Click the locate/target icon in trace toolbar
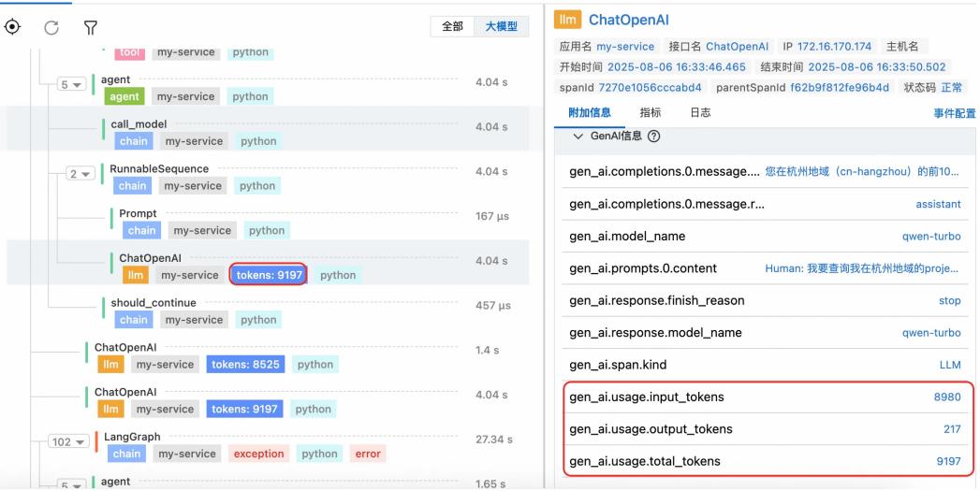The width and height of the screenshot is (980, 491). [12, 26]
